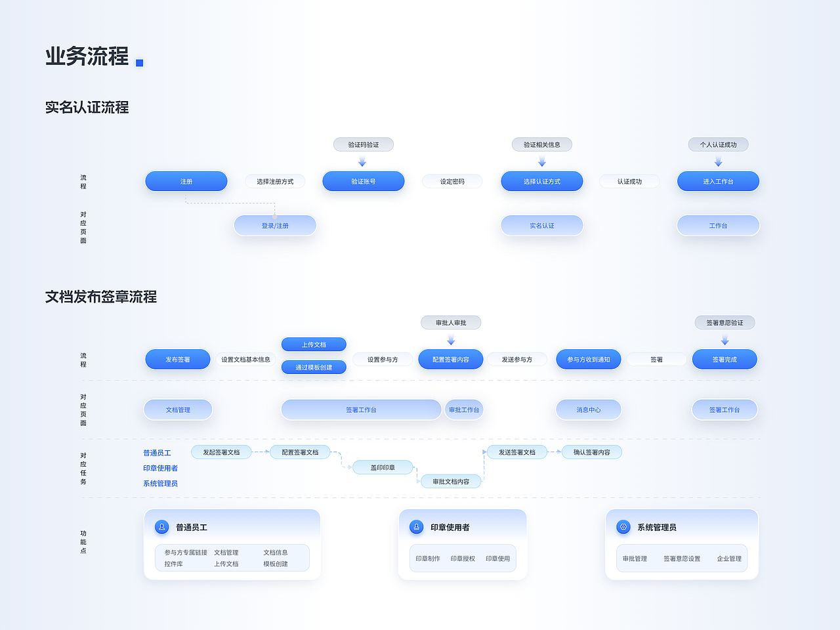Click the 验证账号 step

(363, 181)
